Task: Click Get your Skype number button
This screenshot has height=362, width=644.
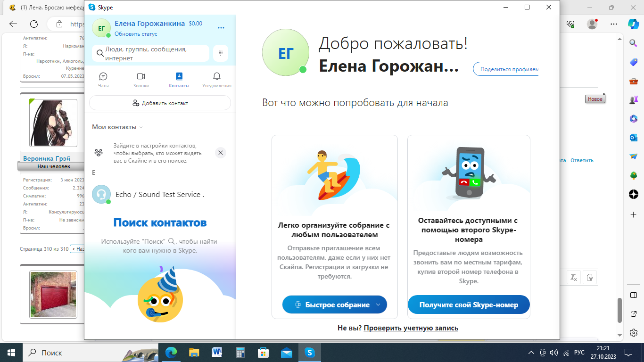Action: tap(469, 305)
